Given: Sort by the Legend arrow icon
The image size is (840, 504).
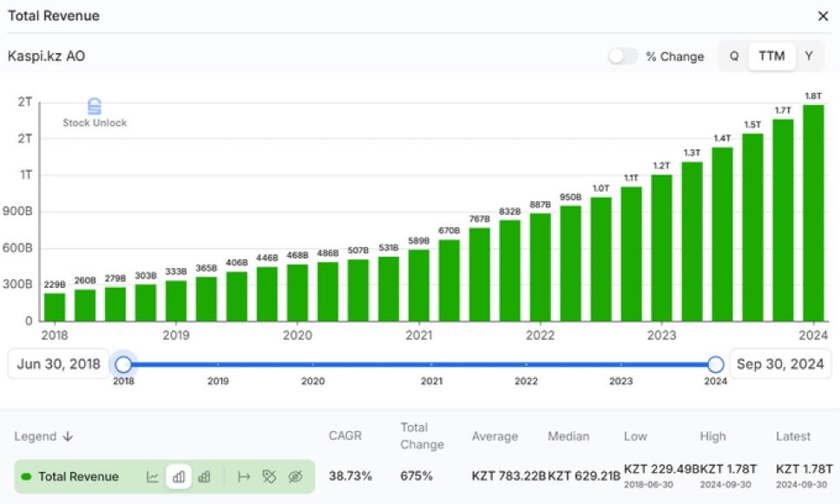Looking at the screenshot, I should pos(68,436).
